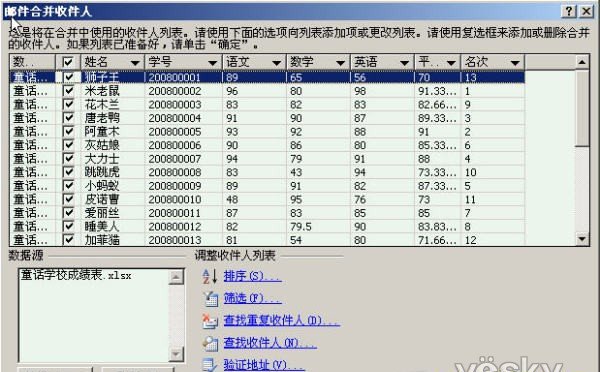Image resolution: width=600 pixels, height=372 pixels.
Task: Uncheck the checkbox for 睡美人
Action: (68, 227)
